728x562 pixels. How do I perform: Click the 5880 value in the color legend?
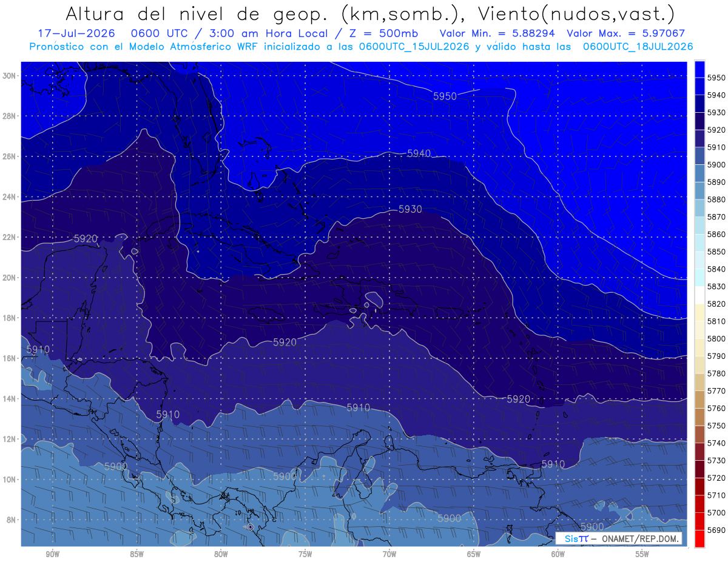[716, 199]
